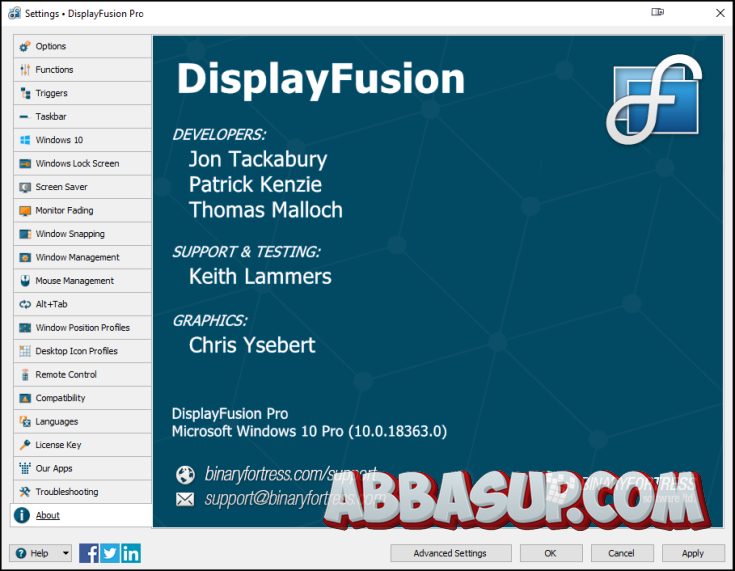
Task: Switch to the Compatibility tab
Action: click(82, 398)
